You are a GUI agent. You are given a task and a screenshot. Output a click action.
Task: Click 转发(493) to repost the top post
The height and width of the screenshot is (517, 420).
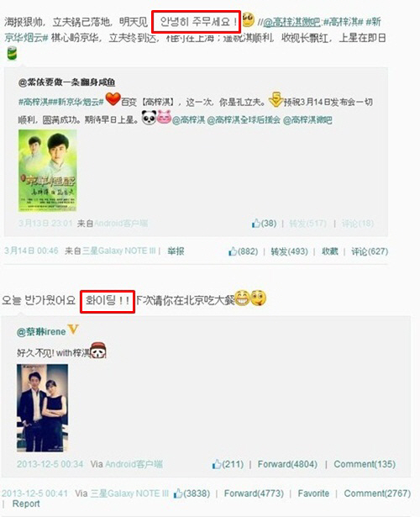point(289,251)
